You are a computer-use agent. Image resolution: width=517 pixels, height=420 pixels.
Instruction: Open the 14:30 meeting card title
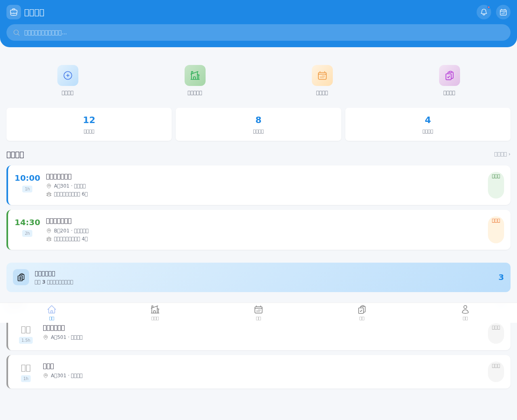pyautogui.click(x=59, y=221)
